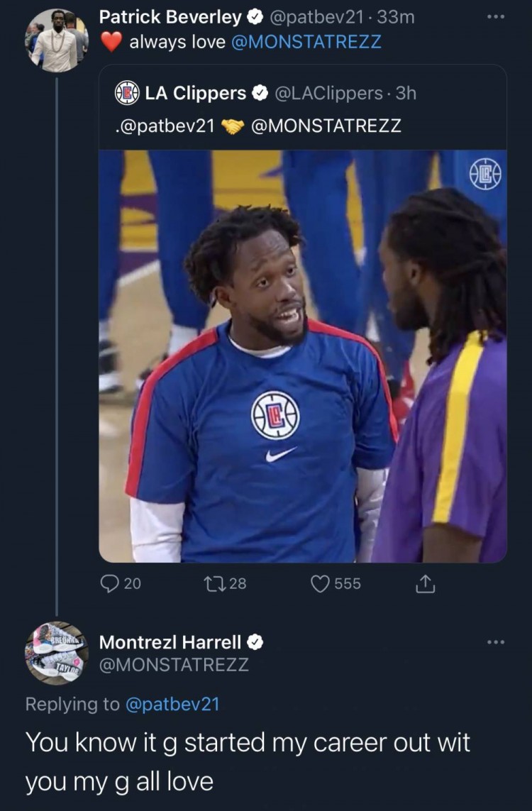Open more options on Montrezl Harrell's reply
532x811 pixels.
[x=497, y=643]
